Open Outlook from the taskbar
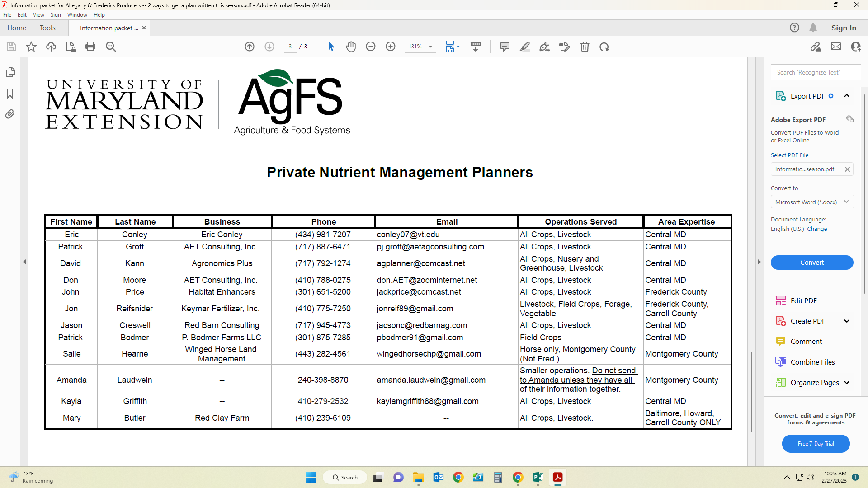The height and width of the screenshot is (488, 868). coord(438,478)
